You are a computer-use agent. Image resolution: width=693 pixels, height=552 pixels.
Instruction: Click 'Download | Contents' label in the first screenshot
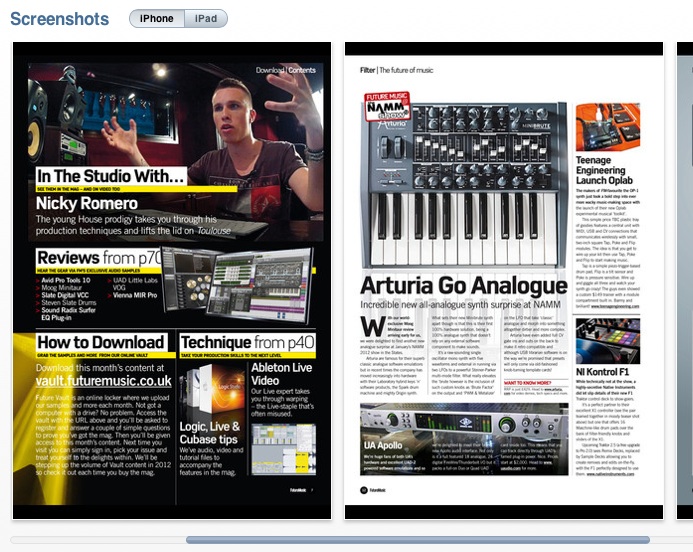(286, 70)
